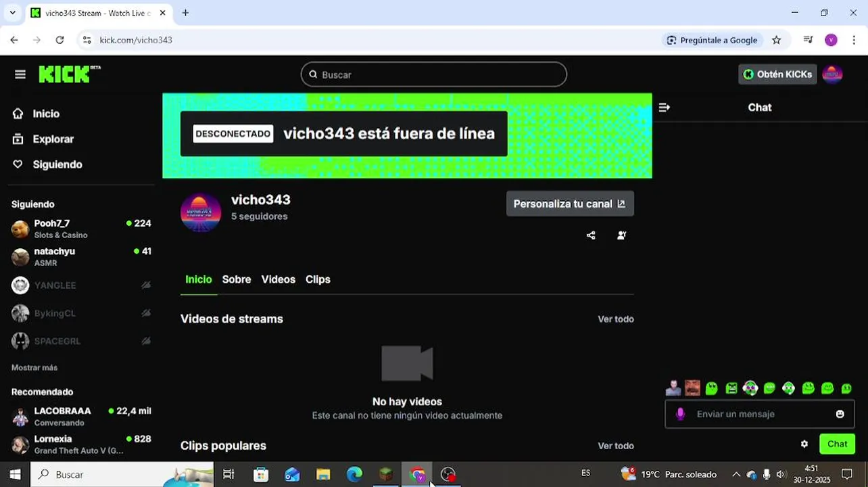Open chat settings gear icon
Viewport: 868px width, 487px height.
804,444
